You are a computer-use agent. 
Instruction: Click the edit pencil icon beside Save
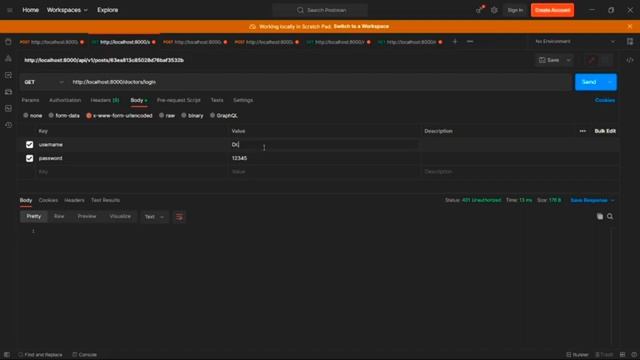click(x=591, y=60)
